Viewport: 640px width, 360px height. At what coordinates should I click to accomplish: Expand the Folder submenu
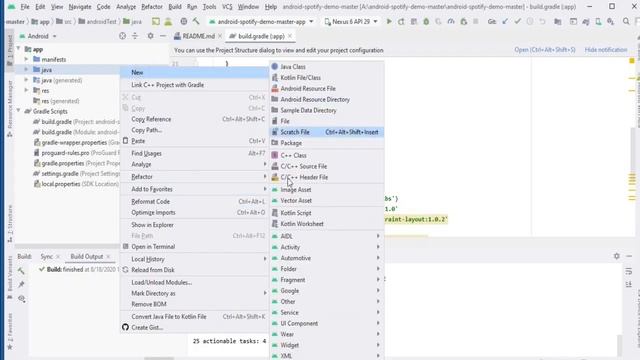tap(327, 269)
